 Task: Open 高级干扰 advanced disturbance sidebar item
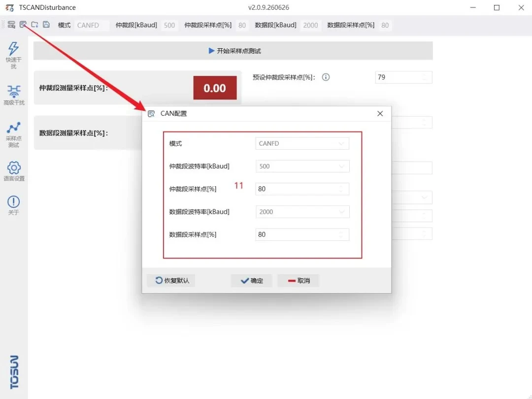tap(14, 95)
